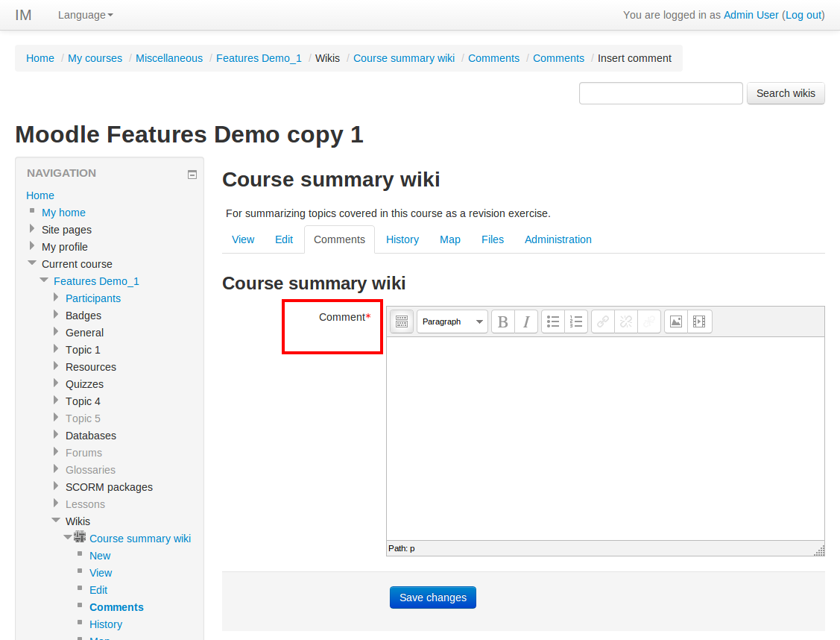Image resolution: width=840 pixels, height=640 pixels.
Task: Open History in navigation tree
Action: (106, 624)
